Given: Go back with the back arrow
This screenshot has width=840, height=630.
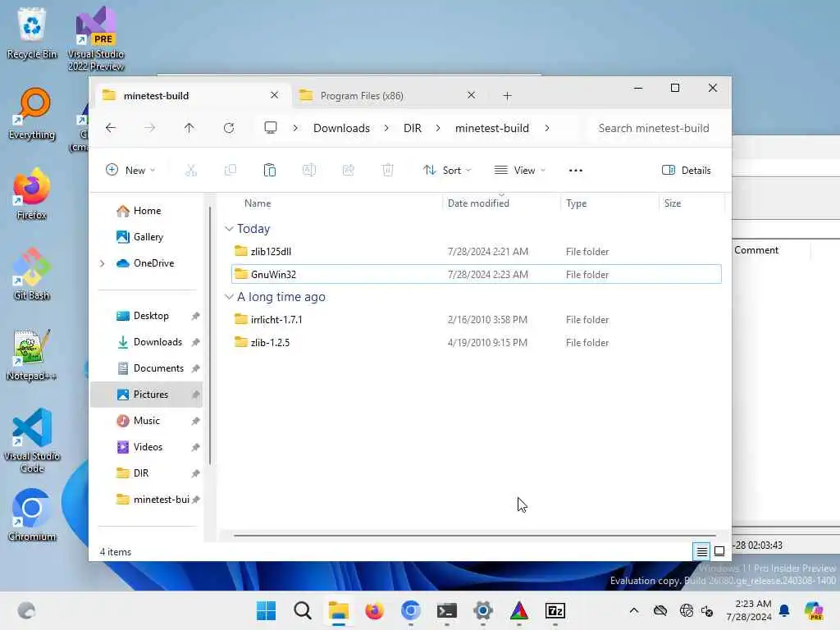Looking at the screenshot, I should tap(111, 128).
